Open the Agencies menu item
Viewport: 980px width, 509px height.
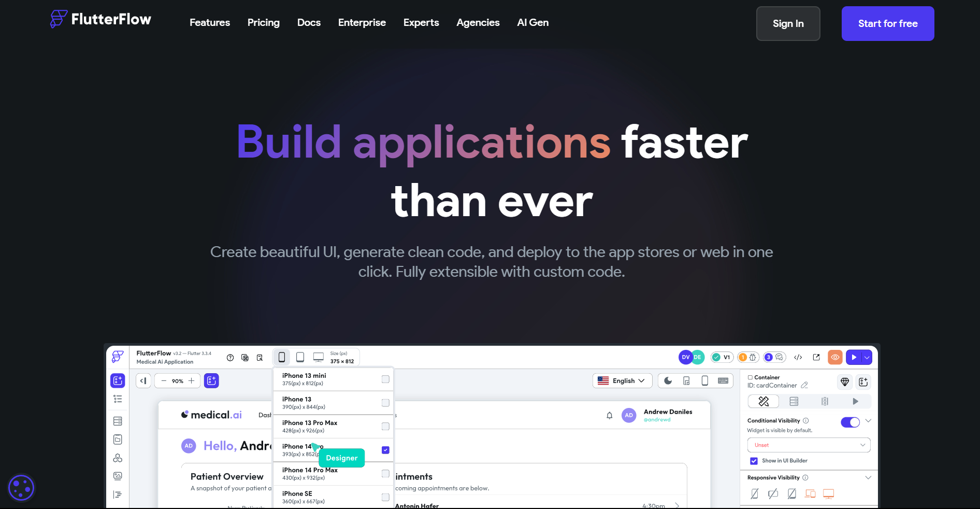478,23
